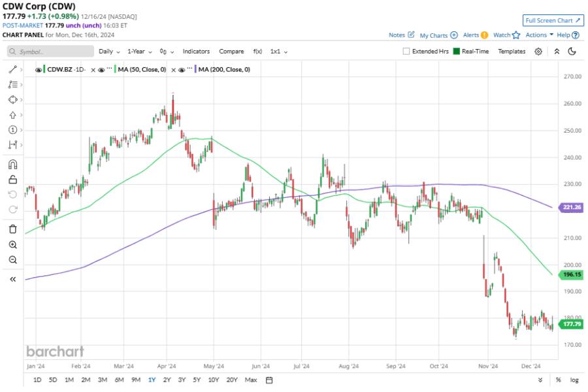Open the Indicators menu
Image resolution: width=588 pixels, height=392 pixels.
click(x=196, y=52)
